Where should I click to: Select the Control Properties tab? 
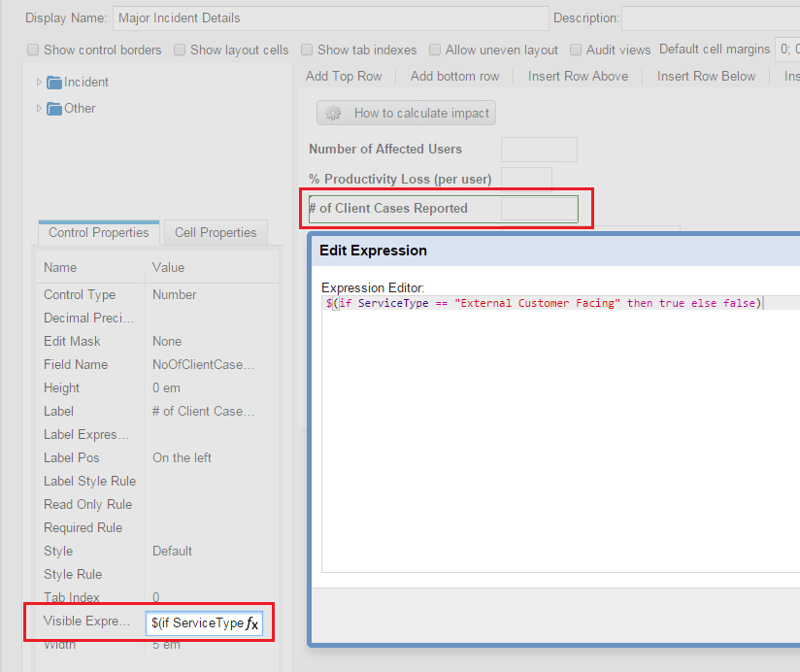(98, 233)
